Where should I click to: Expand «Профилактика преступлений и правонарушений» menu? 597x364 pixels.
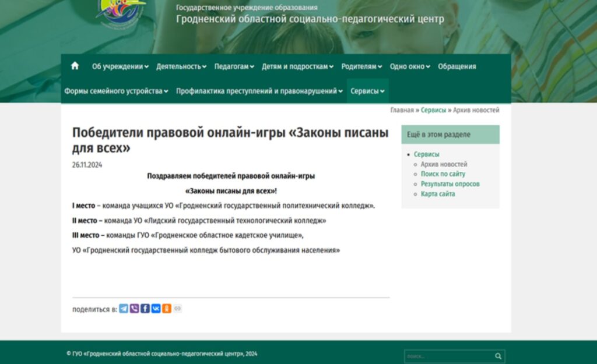(x=259, y=91)
